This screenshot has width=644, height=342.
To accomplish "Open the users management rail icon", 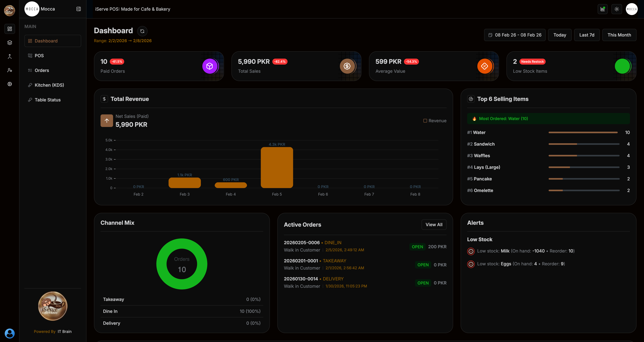I will (x=10, y=70).
